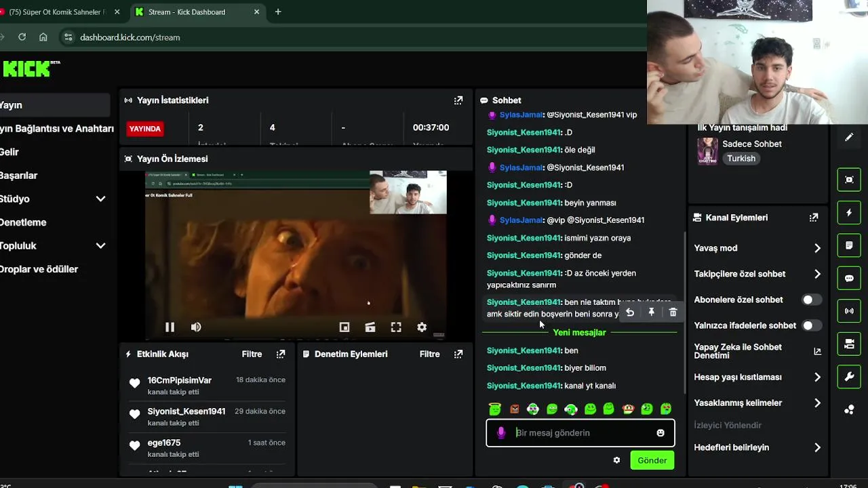868x488 pixels.
Task: Toggle the channel actions camera widget icon
Action: point(849,344)
